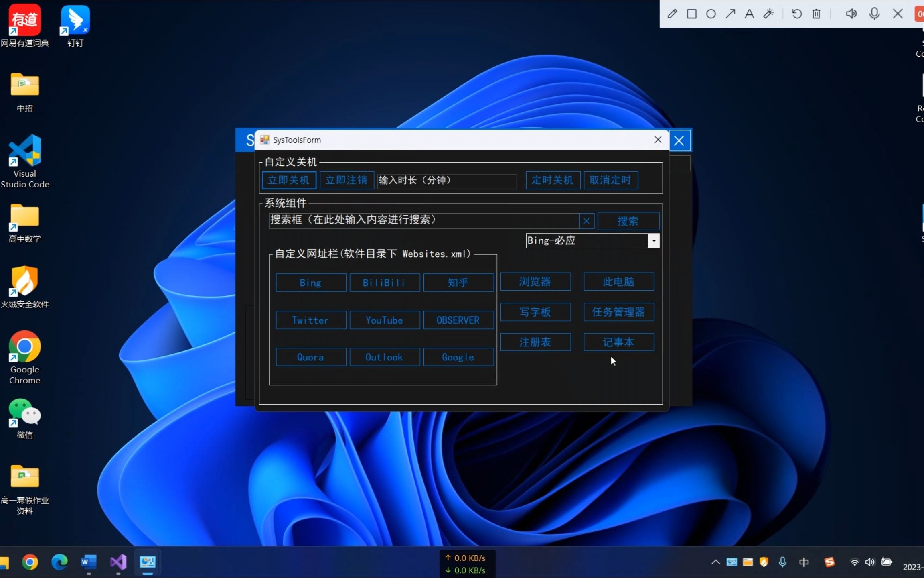
Task: Click the SysTools app icon in taskbar
Action: (x=147, y=562)
